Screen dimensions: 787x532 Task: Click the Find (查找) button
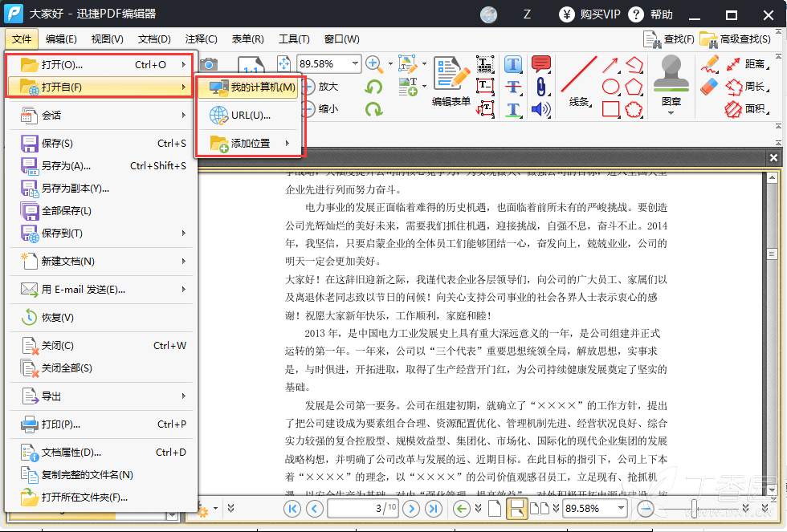pyautogui.click(x=669, y=39)
